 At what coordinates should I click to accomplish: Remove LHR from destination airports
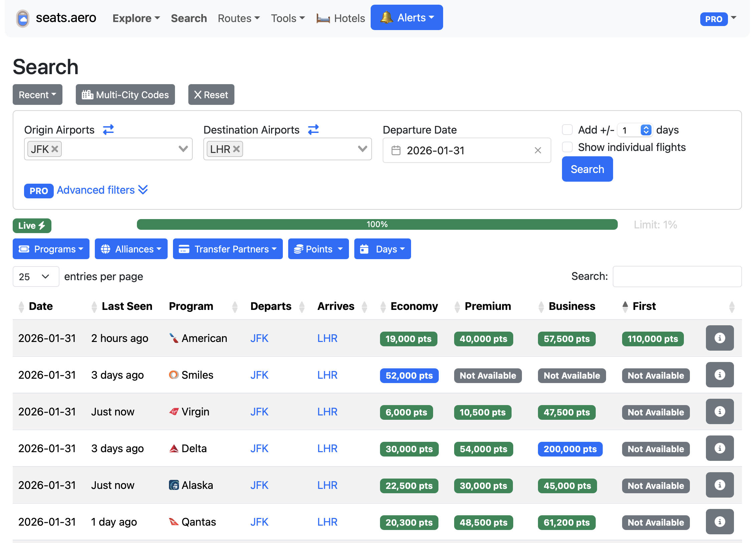pos(236,149)
